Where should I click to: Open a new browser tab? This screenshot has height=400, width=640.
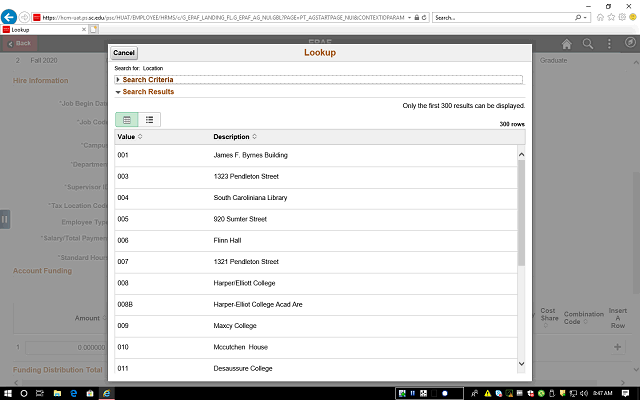pyautogui.click(x=93, y=29)
